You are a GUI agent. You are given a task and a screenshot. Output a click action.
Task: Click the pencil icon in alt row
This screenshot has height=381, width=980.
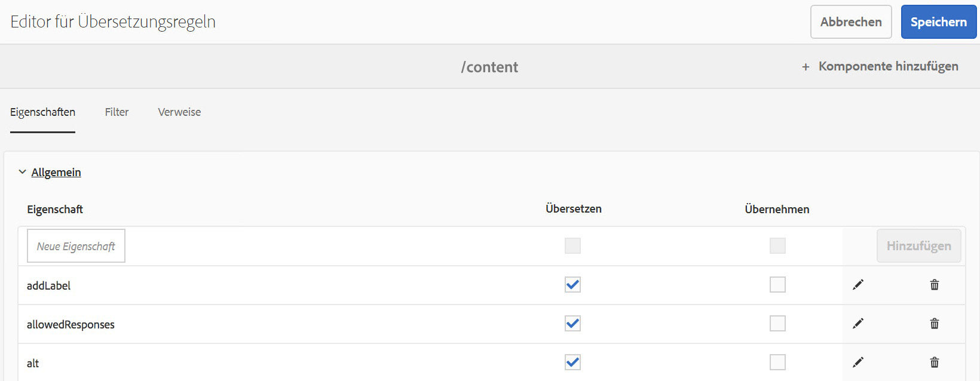point(858,362)
